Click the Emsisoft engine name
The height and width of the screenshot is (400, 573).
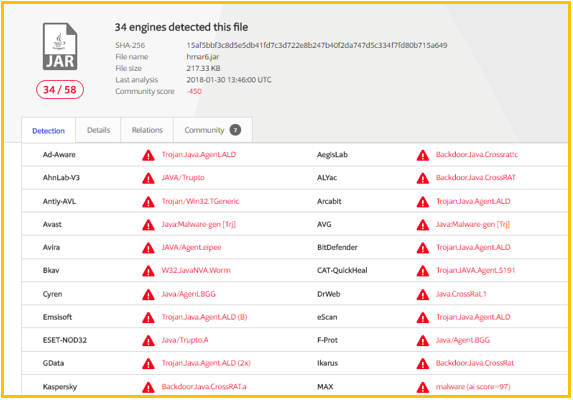click(x=57, y=317)
